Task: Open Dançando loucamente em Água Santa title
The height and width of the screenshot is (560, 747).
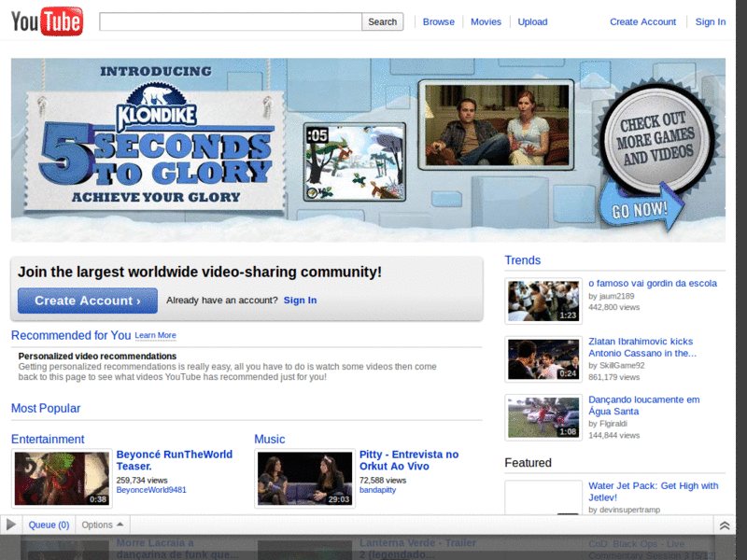Action: click(x=644, y=405)
